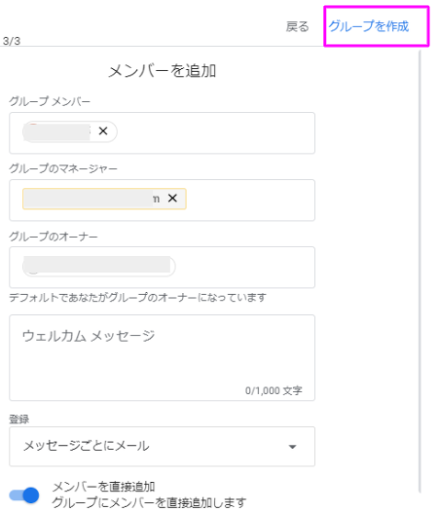
Task: Click the 3/3 step indicator
Action: [12, 41]
